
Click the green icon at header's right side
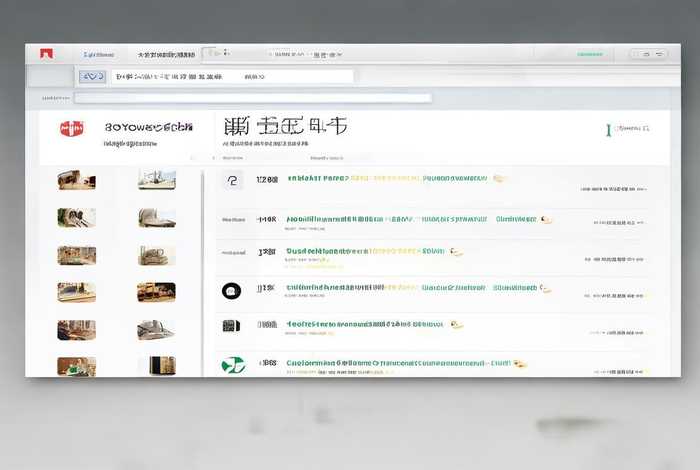pyautogui.click(x=608, y=129)
